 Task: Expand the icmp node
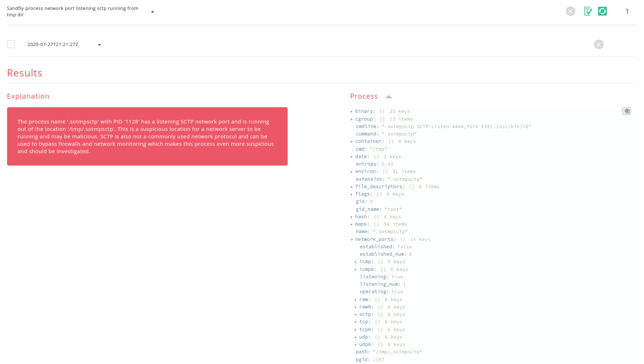click(x=356, y=262)
